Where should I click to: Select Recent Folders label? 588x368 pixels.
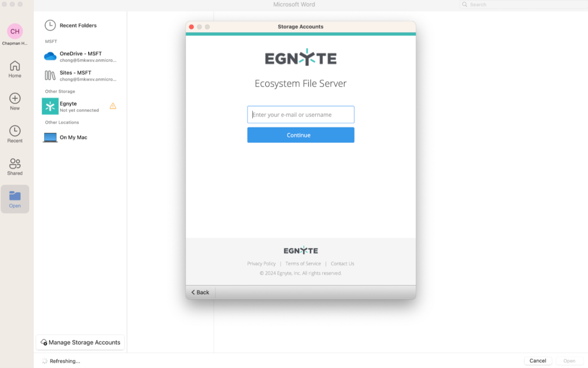[x=78, y=25]
